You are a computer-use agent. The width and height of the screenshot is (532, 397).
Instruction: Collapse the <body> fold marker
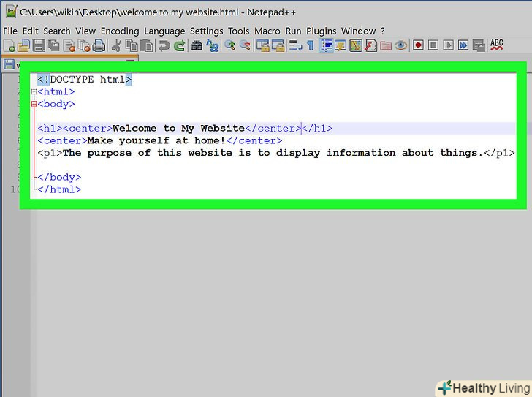[34, 104]
